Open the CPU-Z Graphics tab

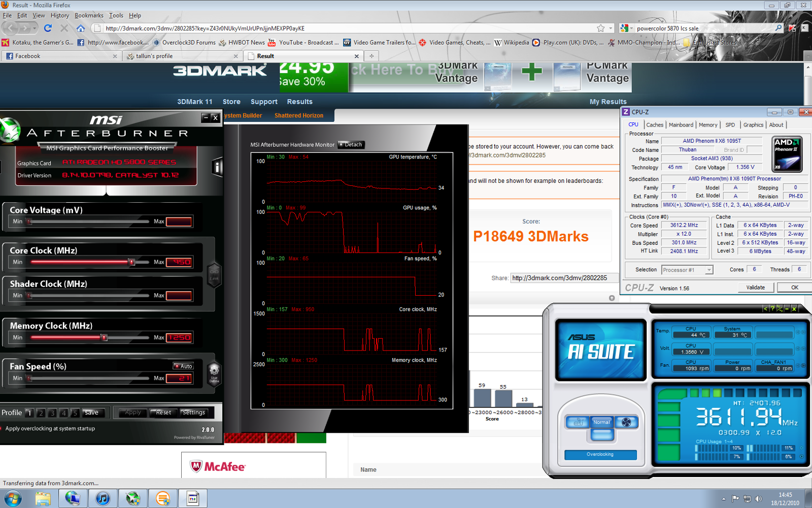[753, 125]
